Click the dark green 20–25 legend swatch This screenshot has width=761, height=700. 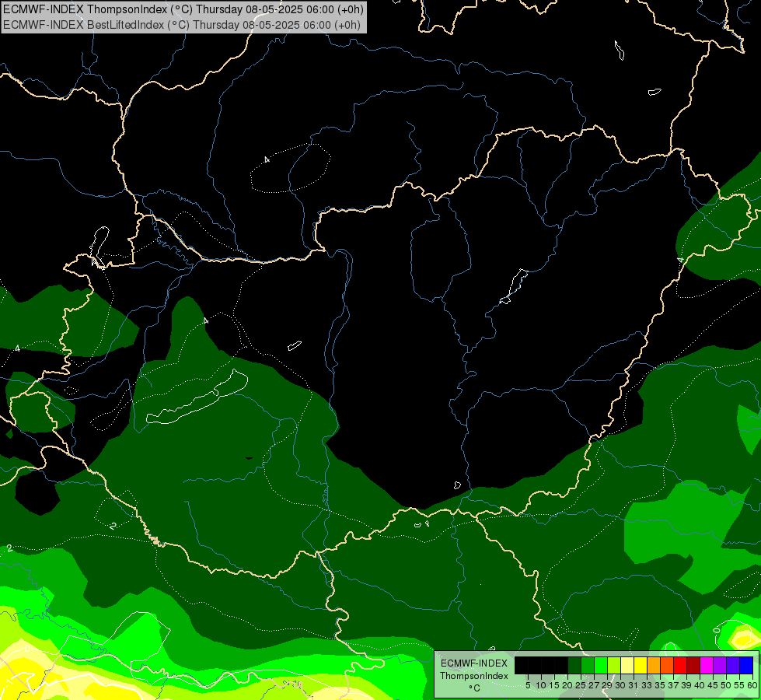574,665
